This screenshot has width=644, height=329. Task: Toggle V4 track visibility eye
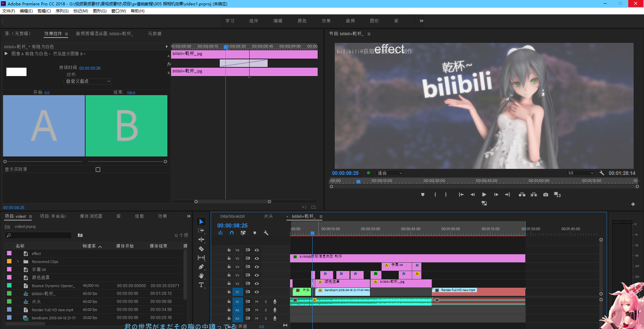pos(257,267)
